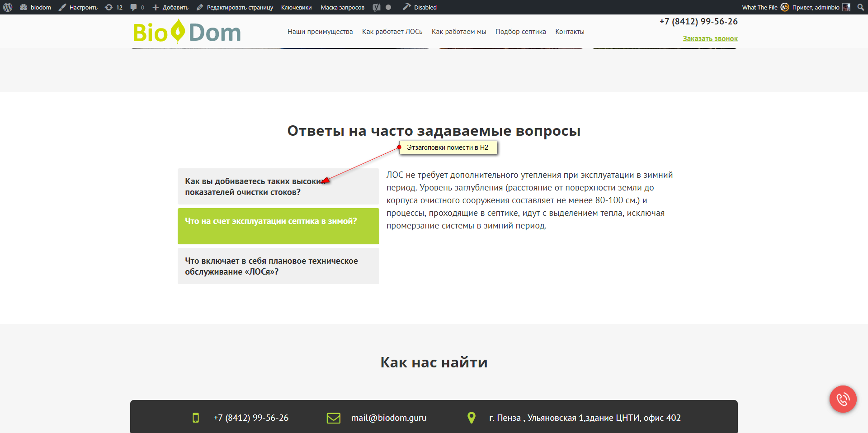Click Добавить to add new content
Image resolution: width=868 pixels, height=433 pixels.
pos(170,7)
